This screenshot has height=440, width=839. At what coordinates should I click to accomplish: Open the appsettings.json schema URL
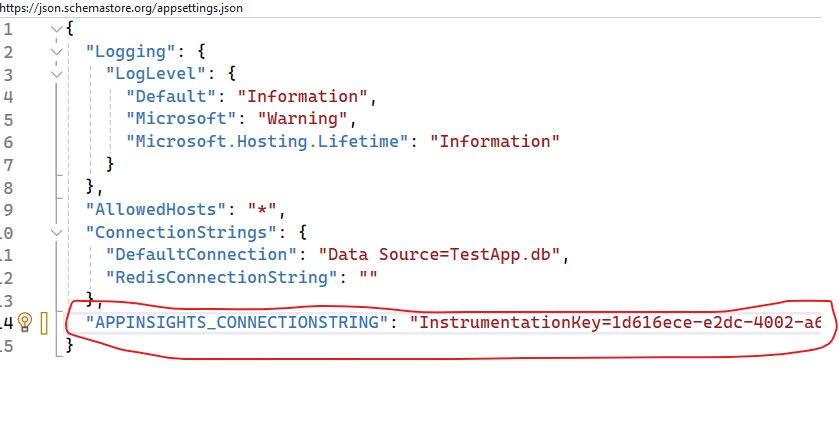pyautogui.click(x=121, y=8)
